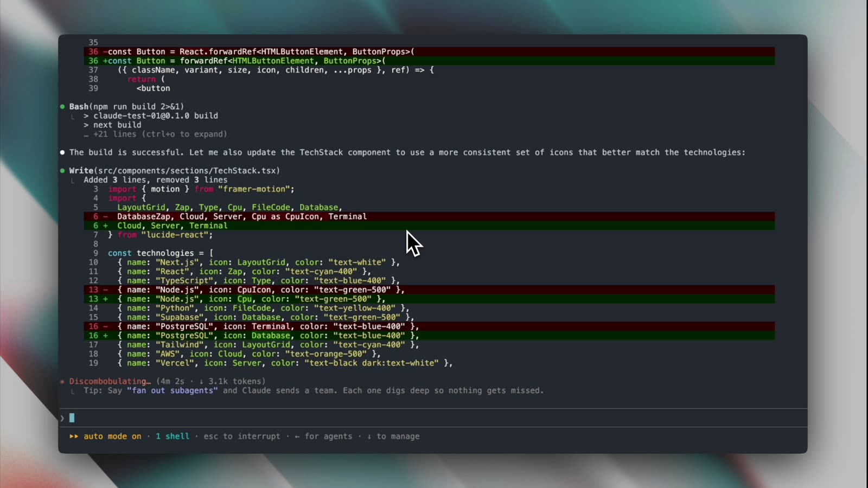Click the "Vercel" entry line
Viewport: 868px width, 488px height.
pyautogui.click(x=285, y=363)
